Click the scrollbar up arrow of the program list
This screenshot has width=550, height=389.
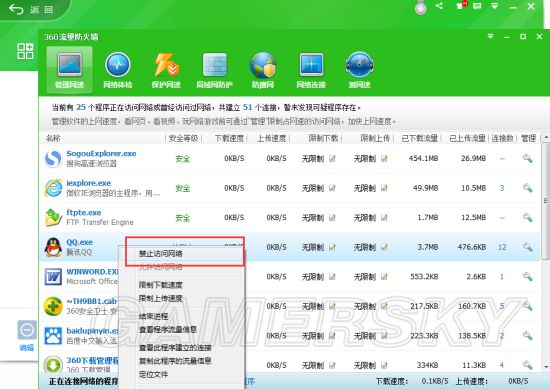(x=546, y=138)
